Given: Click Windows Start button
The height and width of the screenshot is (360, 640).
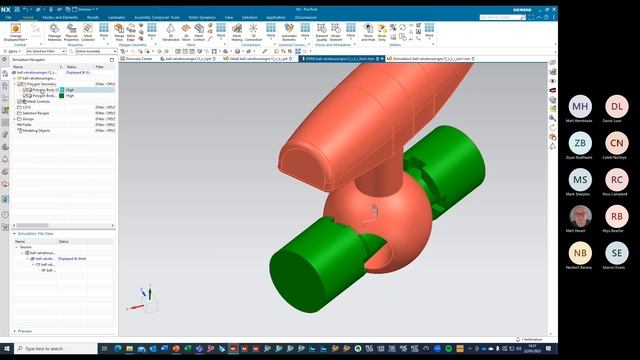Looking at the screenshot, I should 7,348.
